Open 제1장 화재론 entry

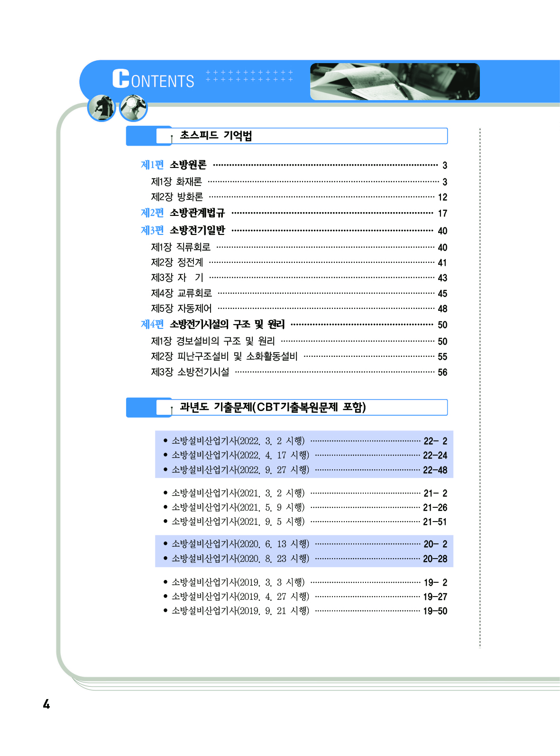coord(299,182)
